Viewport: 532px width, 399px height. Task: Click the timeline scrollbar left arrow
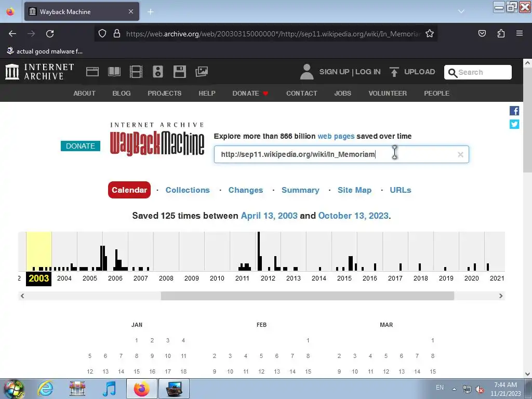tap(22, 296)
